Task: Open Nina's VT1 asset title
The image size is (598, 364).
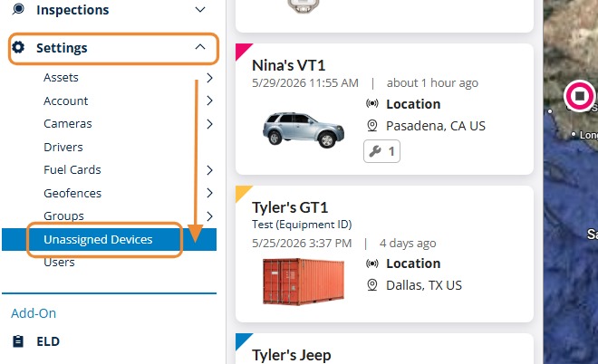Action: 289,65
